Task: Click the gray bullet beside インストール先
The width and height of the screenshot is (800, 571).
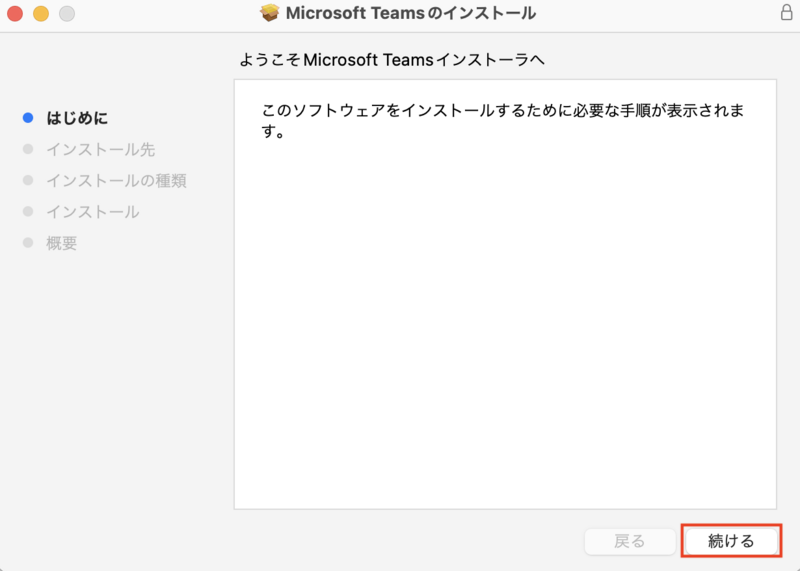Action: pyautogui.click(x=28, y=149)
